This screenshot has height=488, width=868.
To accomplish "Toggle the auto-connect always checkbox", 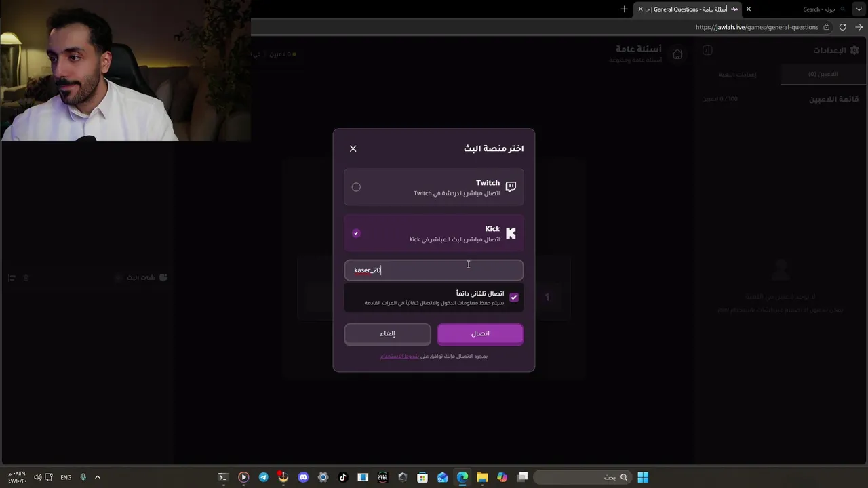I will 513,298.
